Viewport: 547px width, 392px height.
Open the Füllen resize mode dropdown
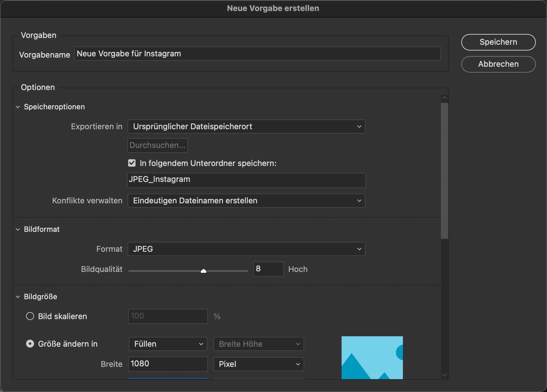168,344
